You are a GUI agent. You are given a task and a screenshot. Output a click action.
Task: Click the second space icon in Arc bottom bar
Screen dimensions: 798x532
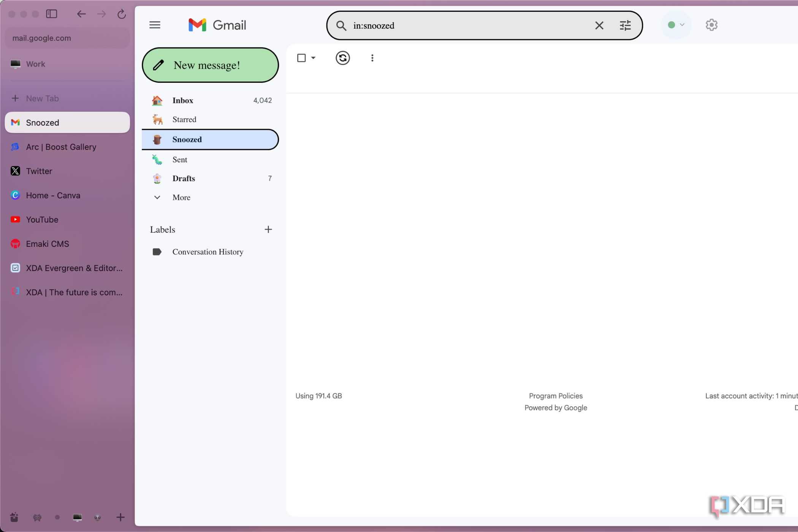pos(37,518)
